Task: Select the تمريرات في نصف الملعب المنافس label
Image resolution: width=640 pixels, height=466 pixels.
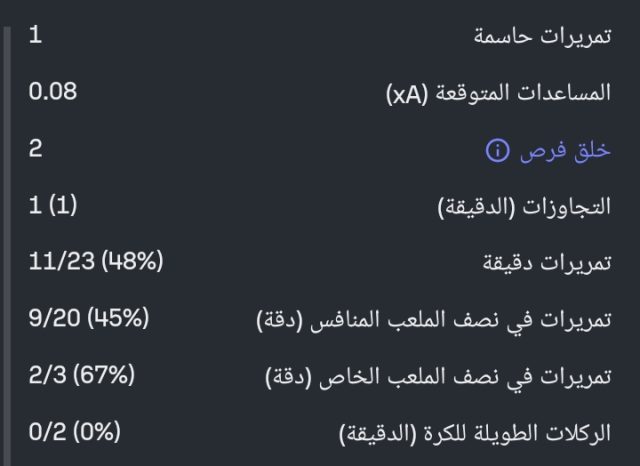Action: tap(448, 321)
